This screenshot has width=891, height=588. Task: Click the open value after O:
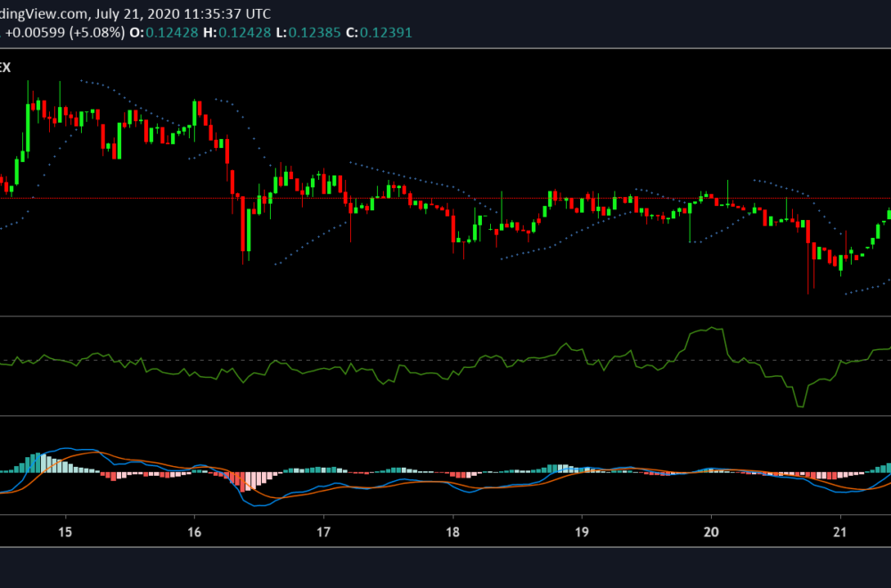pyautogui.click(x=172, y=32)
